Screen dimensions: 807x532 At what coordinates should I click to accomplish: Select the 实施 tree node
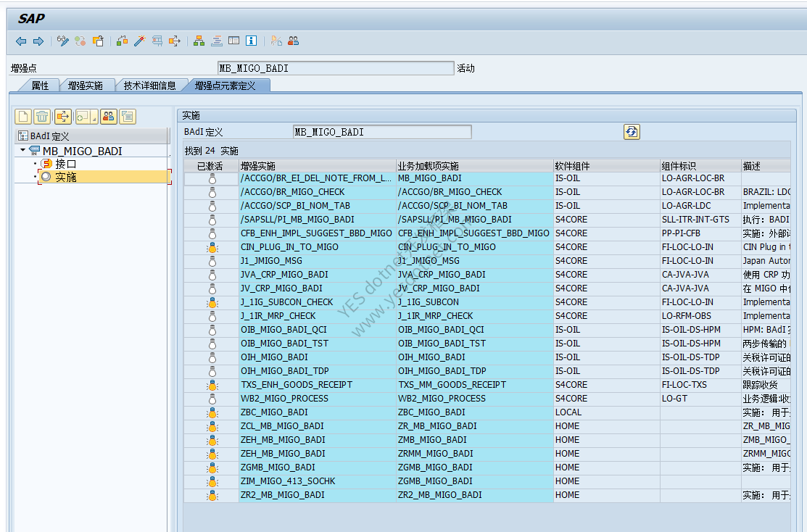tap(66, 177)
